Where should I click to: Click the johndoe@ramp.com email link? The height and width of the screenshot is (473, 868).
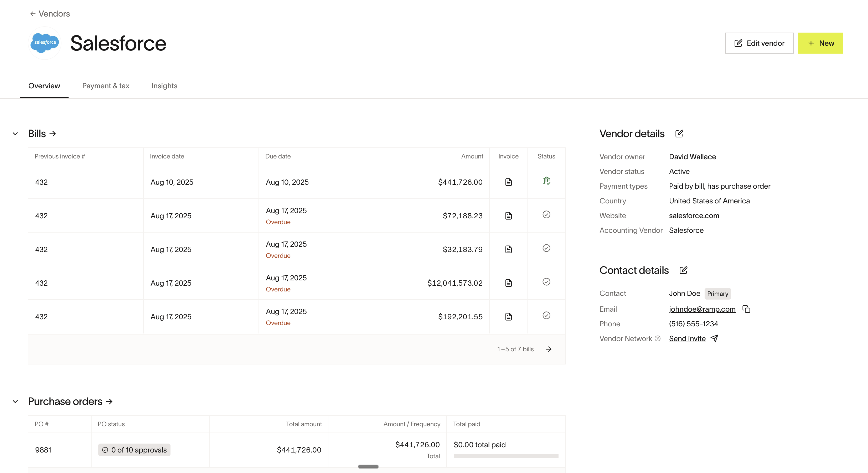702,309
